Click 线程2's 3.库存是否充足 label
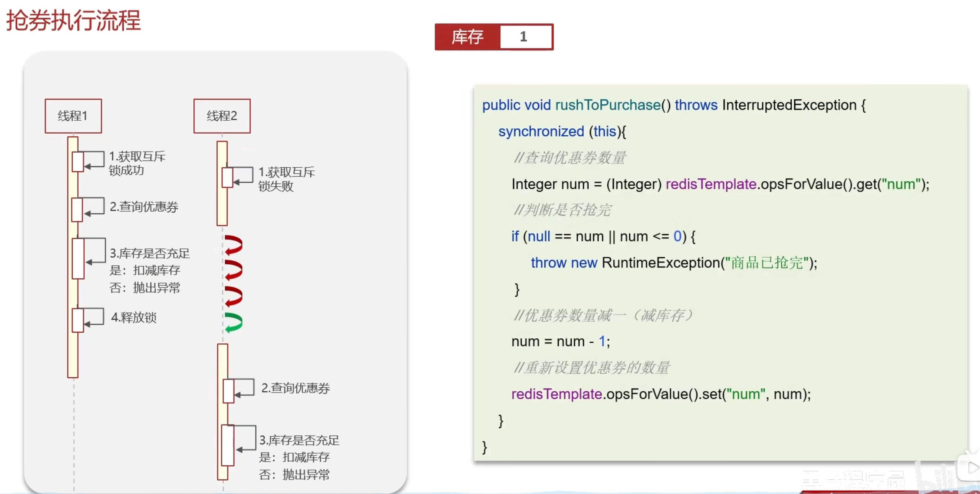 [299, 440]
